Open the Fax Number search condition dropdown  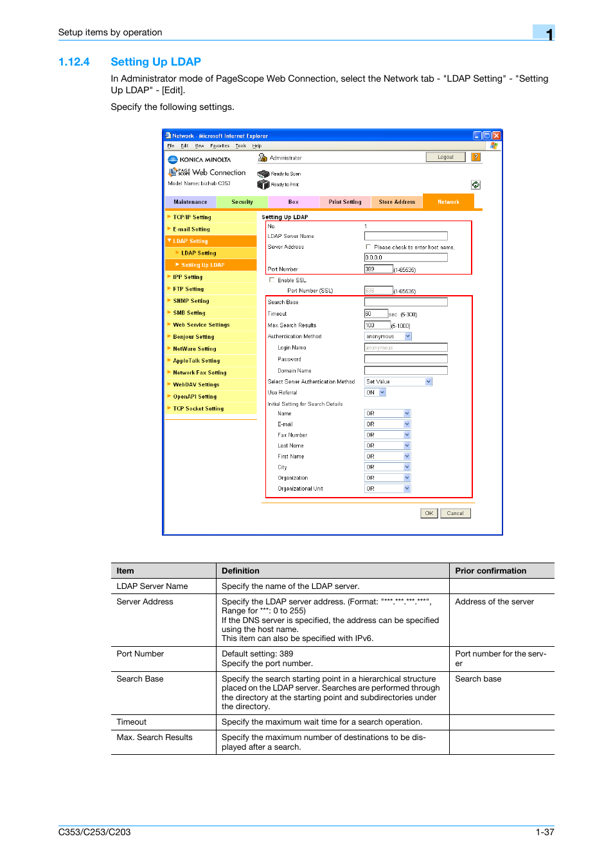point(407,435)
